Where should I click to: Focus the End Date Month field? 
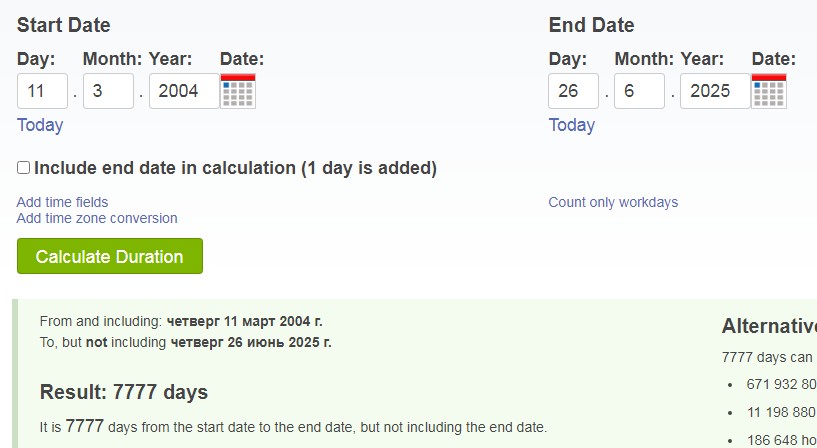(639, 91)
